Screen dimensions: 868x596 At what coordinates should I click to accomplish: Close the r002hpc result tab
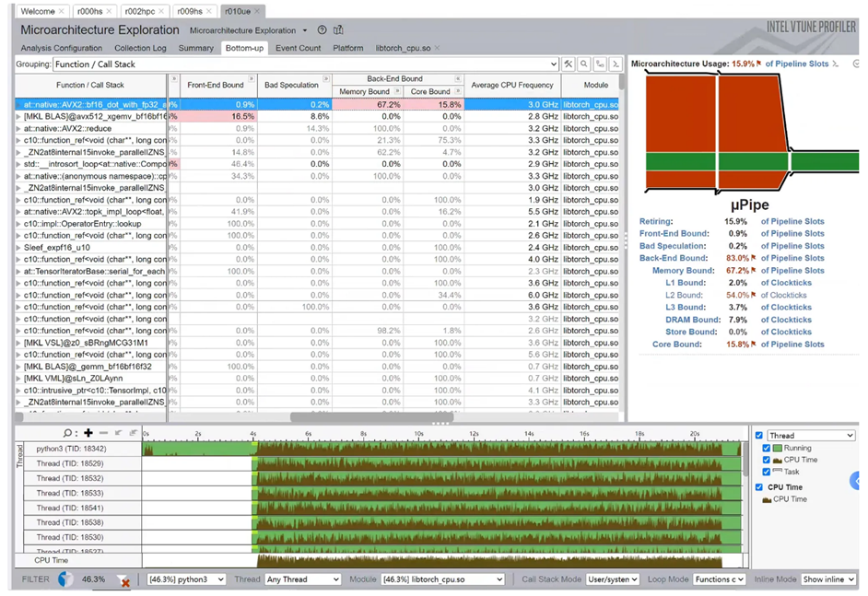click(x=161, y=11)
